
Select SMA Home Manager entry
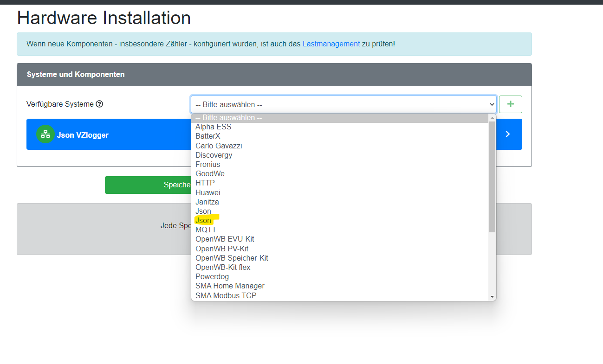[x=230, y=286]
